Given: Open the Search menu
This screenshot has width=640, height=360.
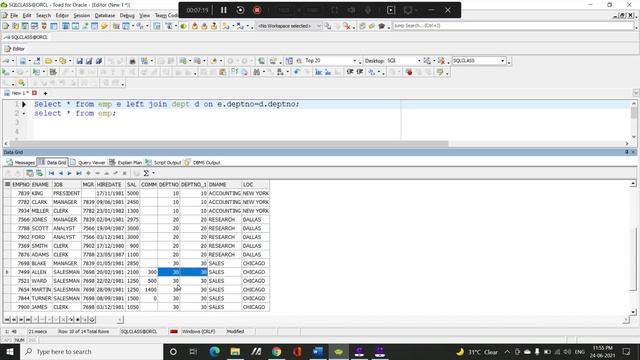Looking at the screenshot, I should point(43,15).
